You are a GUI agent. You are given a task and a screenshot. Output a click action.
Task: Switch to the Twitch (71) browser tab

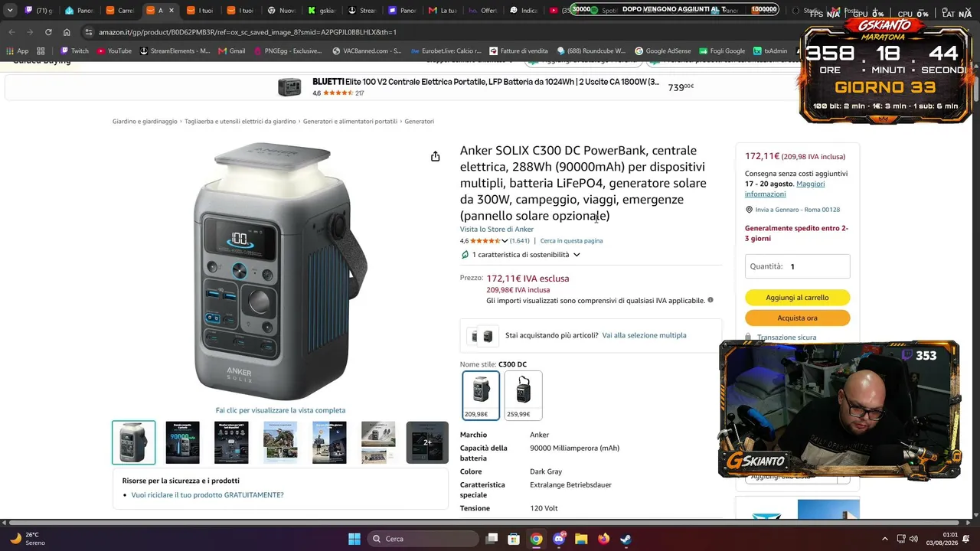point(38,11)
